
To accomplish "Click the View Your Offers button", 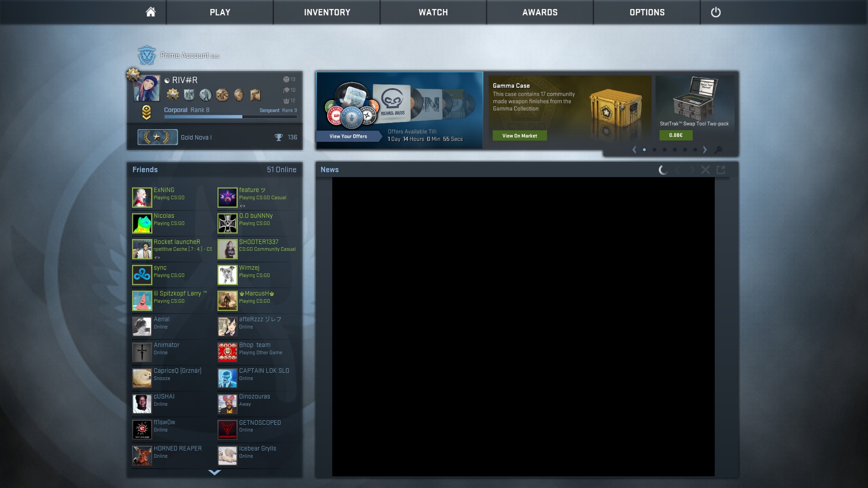I will [x=348, y=136].
